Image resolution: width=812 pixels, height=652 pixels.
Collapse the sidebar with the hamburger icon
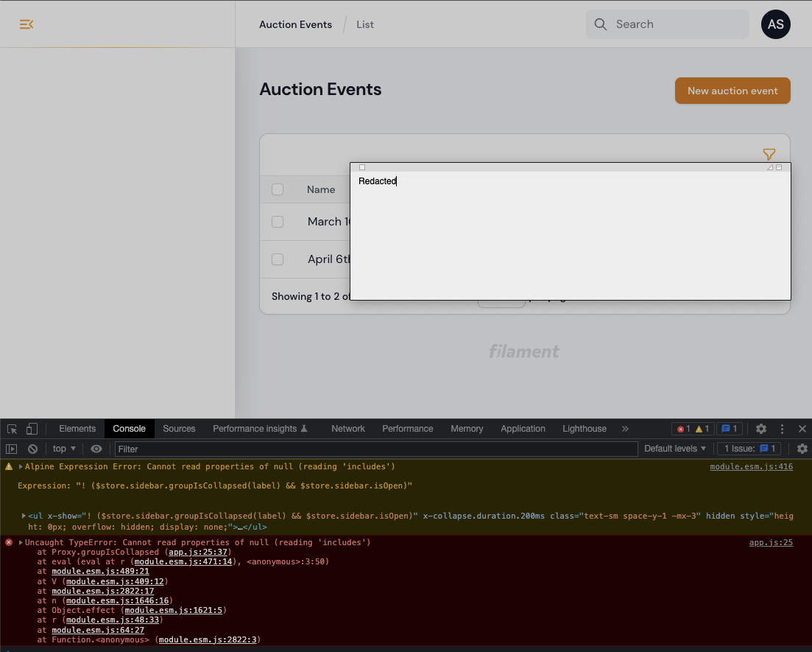pyautogui.click(x=27, y=24)
